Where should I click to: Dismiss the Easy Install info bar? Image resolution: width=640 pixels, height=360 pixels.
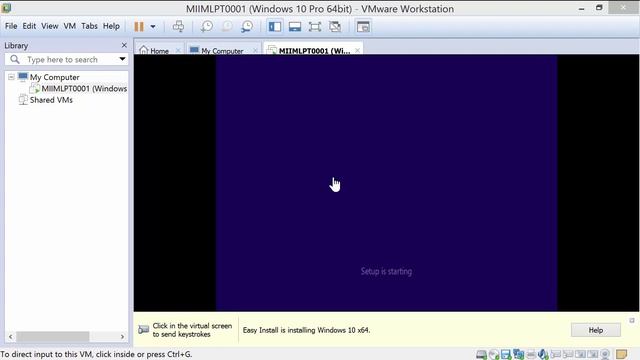(632, 320)
